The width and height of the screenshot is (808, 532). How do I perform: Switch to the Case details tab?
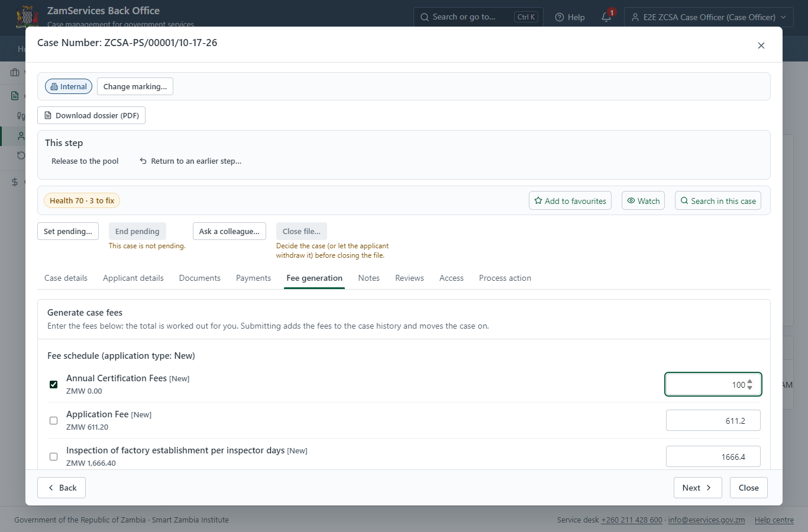pos(66,278)
